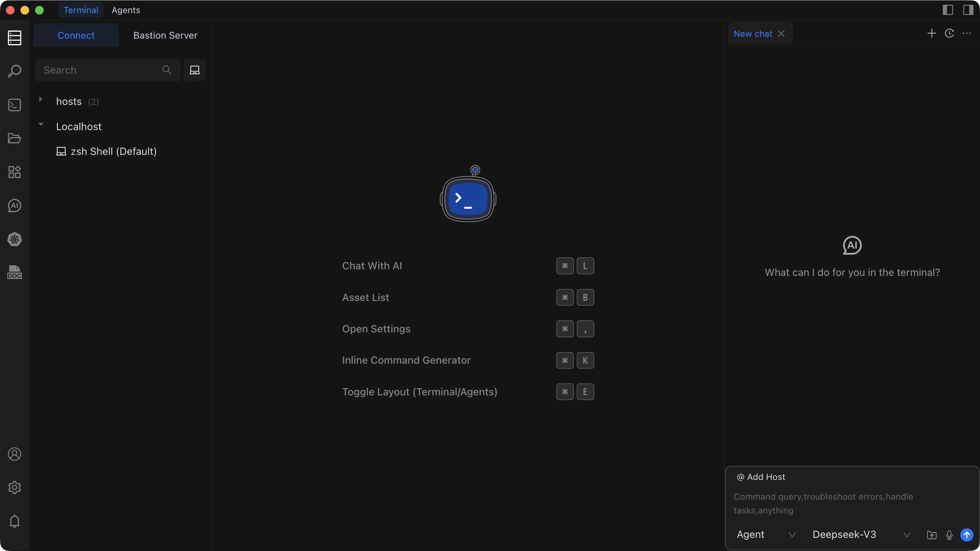Toggle the right sidebar panel layout
The width and height of the screenshot is (980, 551).
coord(968,10)
